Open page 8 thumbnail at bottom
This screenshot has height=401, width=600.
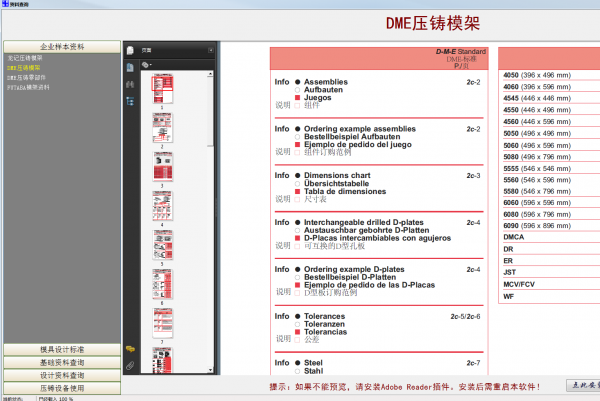pyautogui.click(x=163, y=360)
